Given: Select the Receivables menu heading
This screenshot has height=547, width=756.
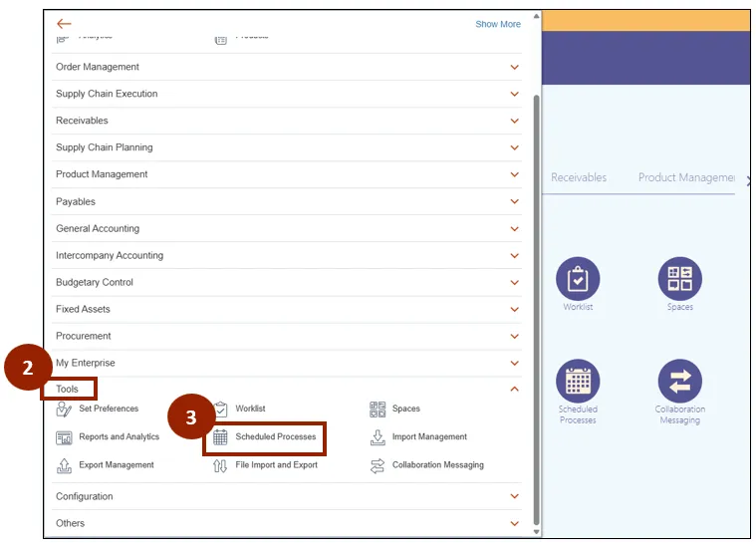Looking at the screenshot, I should point(82,121).
